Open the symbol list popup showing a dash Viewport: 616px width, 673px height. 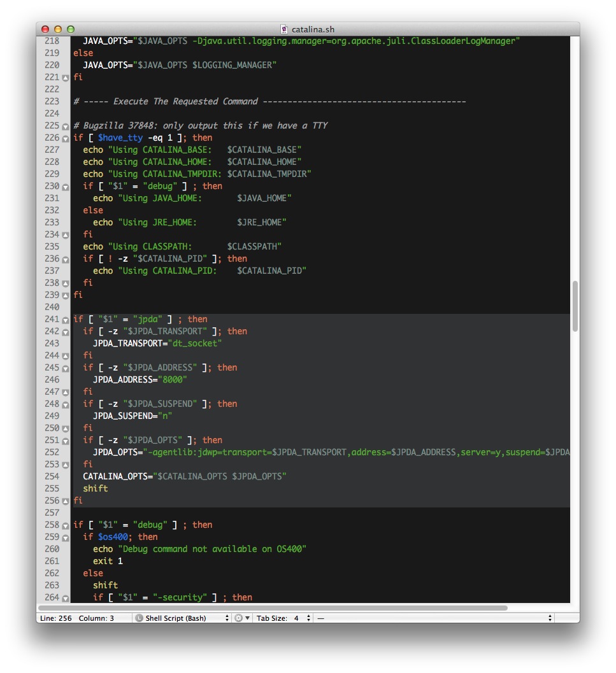[434, 618]
